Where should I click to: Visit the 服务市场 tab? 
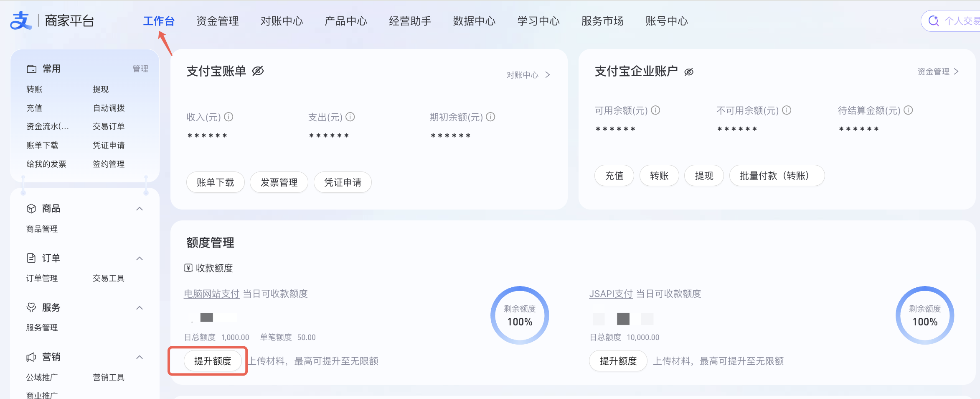tap(602, 21)
